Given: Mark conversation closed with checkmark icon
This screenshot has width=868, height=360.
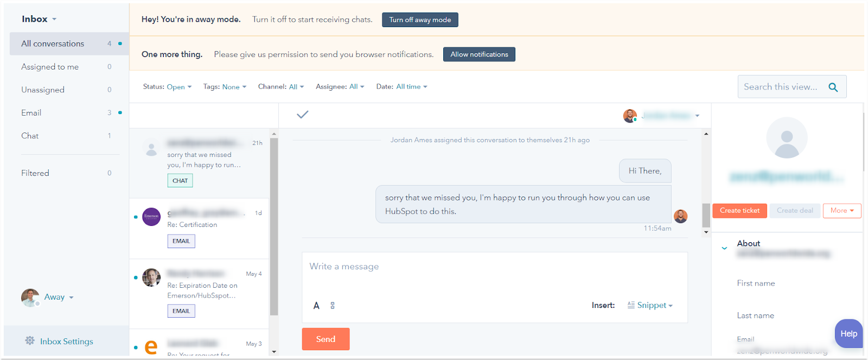Looking at the screenshot, I should 303,115.
